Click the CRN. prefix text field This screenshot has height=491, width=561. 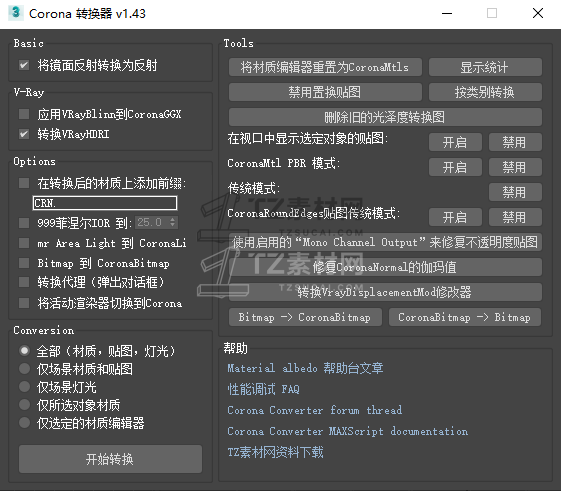click(105, 203)
